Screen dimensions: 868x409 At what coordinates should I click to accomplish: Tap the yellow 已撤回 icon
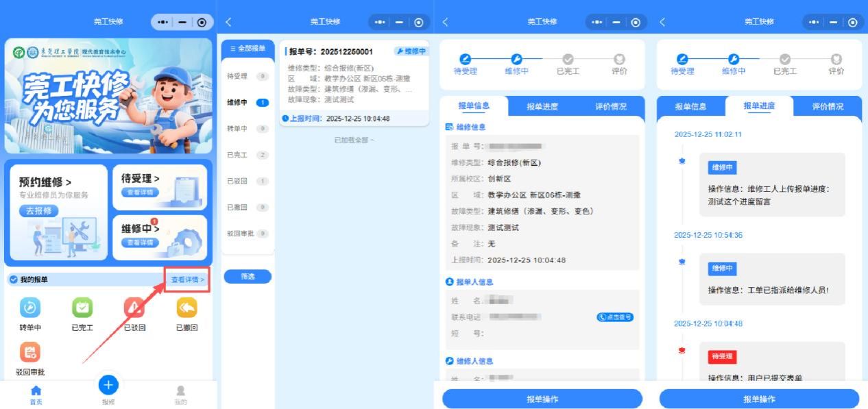tap(186, 308)
